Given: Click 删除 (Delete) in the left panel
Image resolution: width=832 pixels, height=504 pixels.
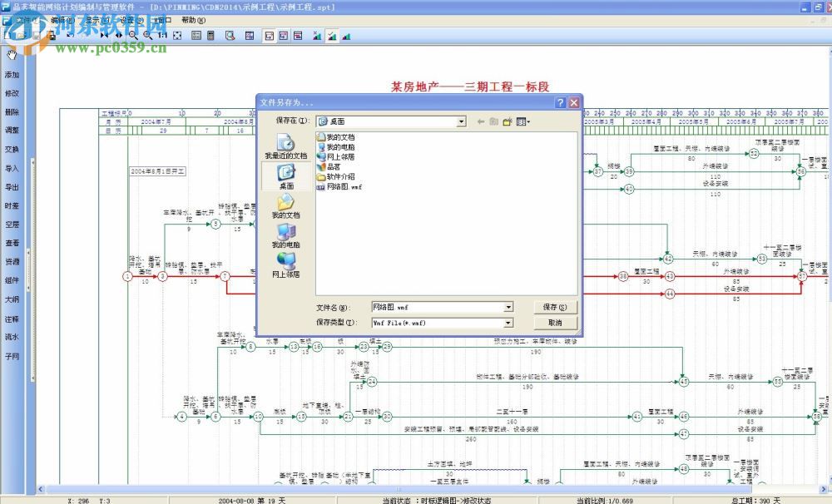Looking at the screenshot, I should coord(11,114).
